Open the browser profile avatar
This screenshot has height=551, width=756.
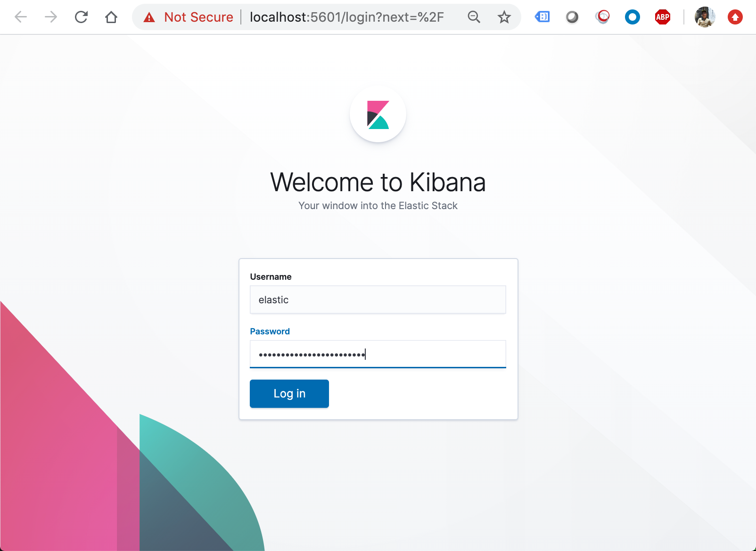tap(705, 17)
